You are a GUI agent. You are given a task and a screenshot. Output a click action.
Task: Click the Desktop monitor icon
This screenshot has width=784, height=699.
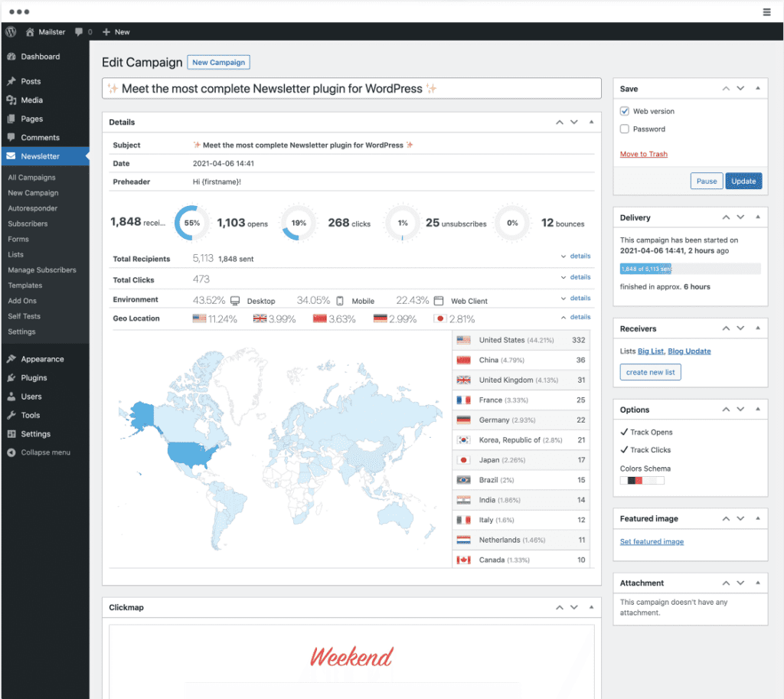(235, 300)
